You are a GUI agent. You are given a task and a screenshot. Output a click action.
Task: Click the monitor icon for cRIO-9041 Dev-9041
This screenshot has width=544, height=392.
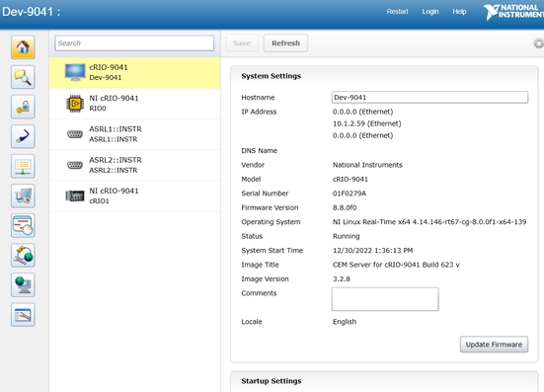coord(75,72)
